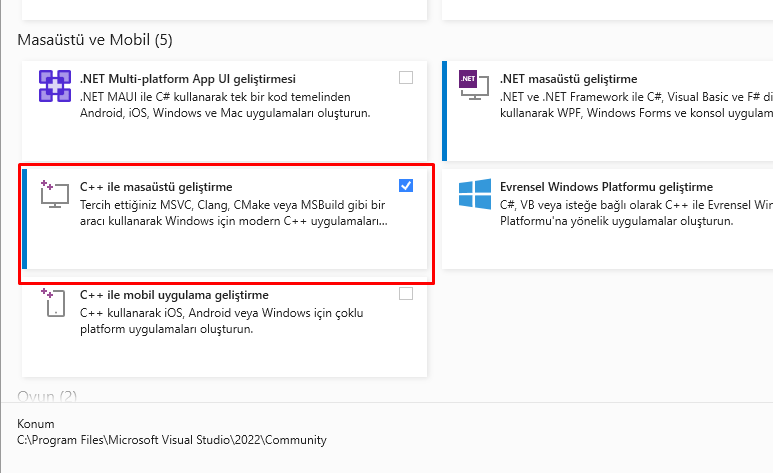The width and height of the screenshot is (773, 473).
Task: Select the .NET Multi-platform App UI geliştirmesi title
Action: tap(188, 79)
